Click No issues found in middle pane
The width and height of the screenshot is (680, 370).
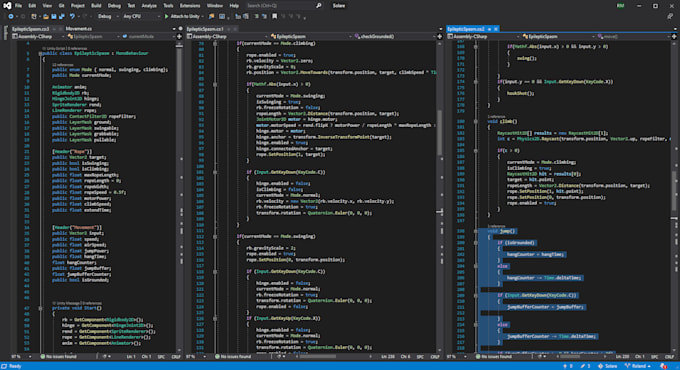point(233,357)
